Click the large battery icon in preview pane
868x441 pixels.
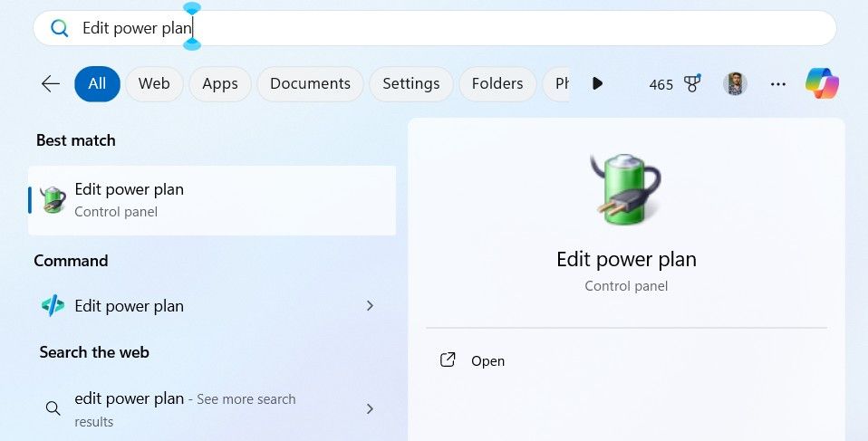[626, 188]
